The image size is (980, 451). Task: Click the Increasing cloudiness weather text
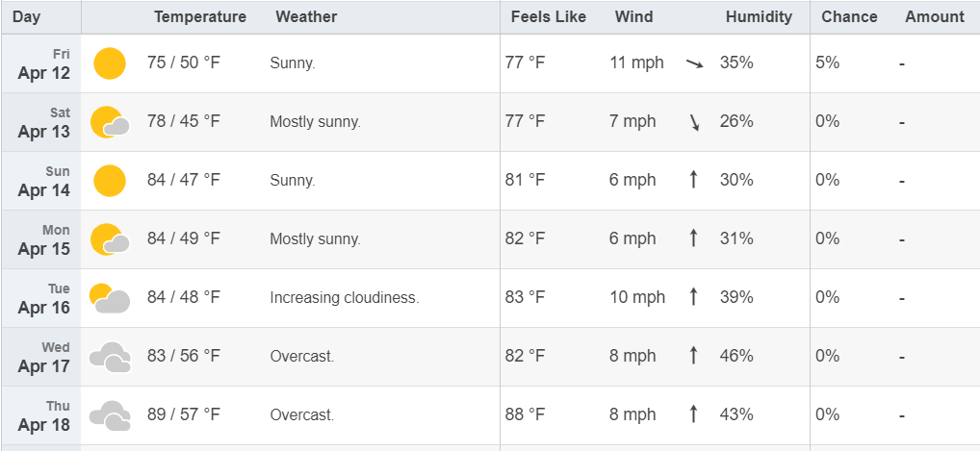345,298
